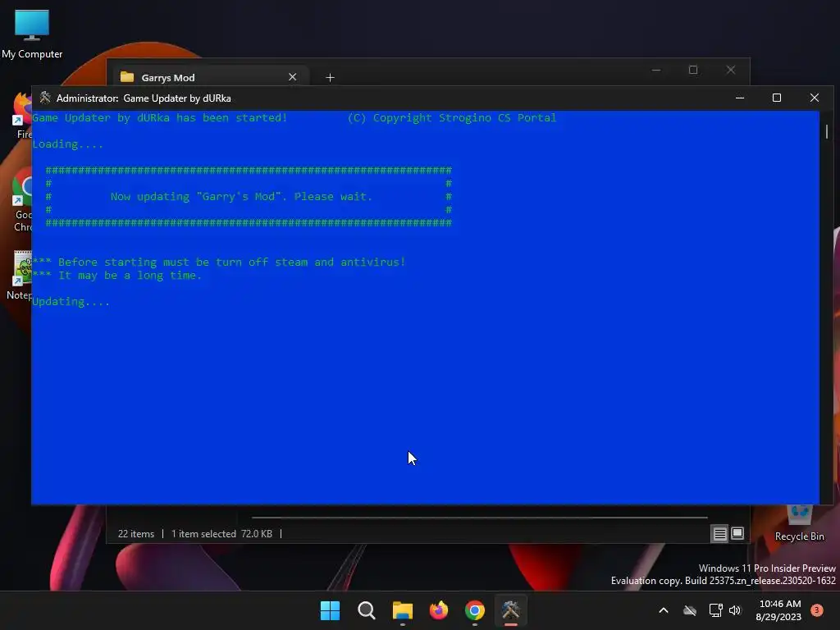Open the clock showing 10:46 AM
Viewport: 840px width, 630px height.
pyautogui.click(x=779, y=610)
